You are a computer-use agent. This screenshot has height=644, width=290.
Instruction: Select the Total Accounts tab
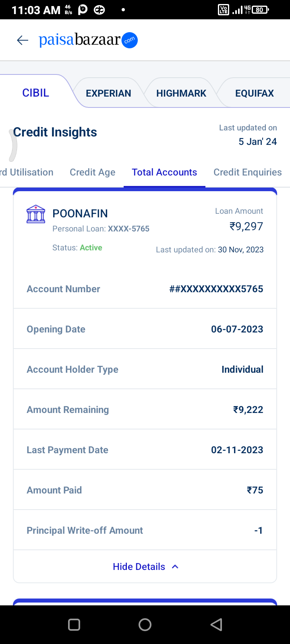[x=164, y=172]
